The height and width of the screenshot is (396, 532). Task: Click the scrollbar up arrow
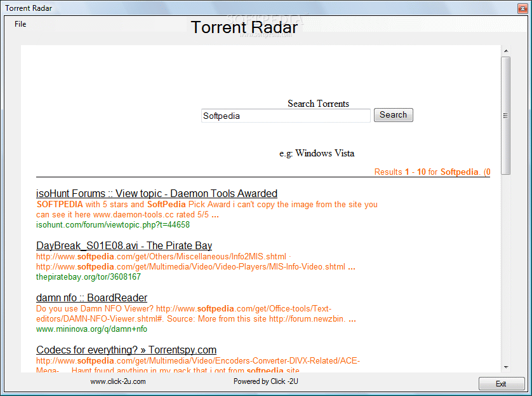pyautogui.click(x=506, y=51)
